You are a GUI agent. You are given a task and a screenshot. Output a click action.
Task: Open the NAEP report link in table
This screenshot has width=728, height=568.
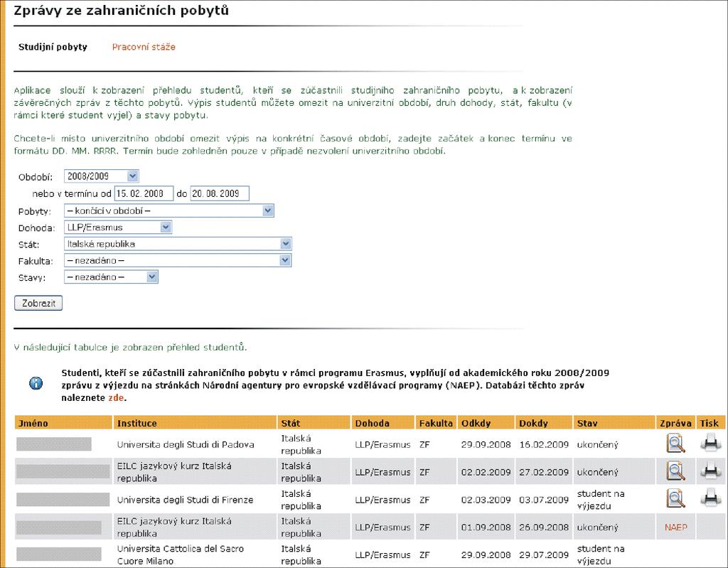[x=675, y=527]
